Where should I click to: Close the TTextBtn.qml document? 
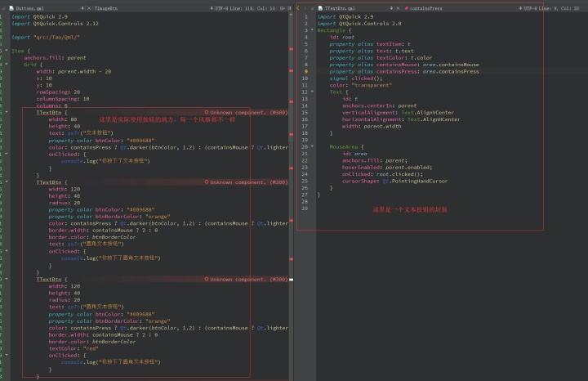pyautogui.click(x=398, y=8)
